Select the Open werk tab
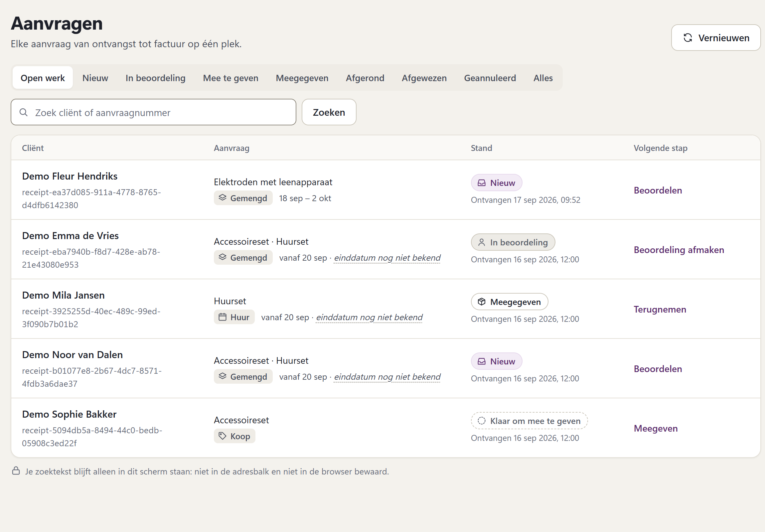Screen dimensions: 765x532 [x=43, y=77]
